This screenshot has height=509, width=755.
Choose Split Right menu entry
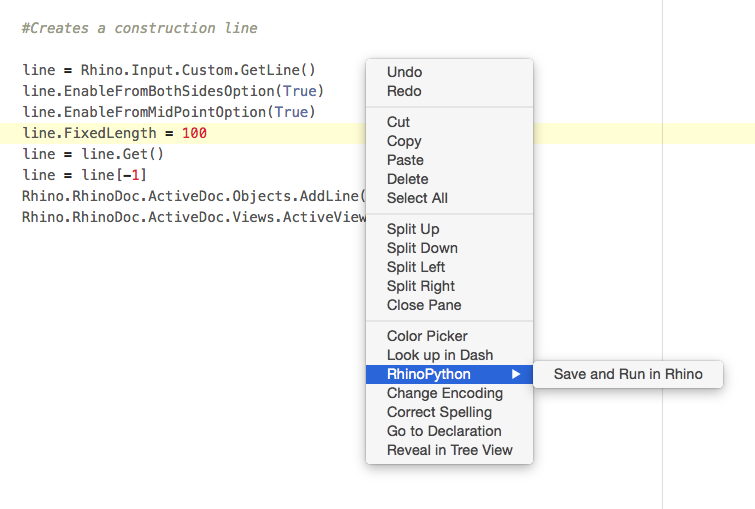(x=449, y=286)
